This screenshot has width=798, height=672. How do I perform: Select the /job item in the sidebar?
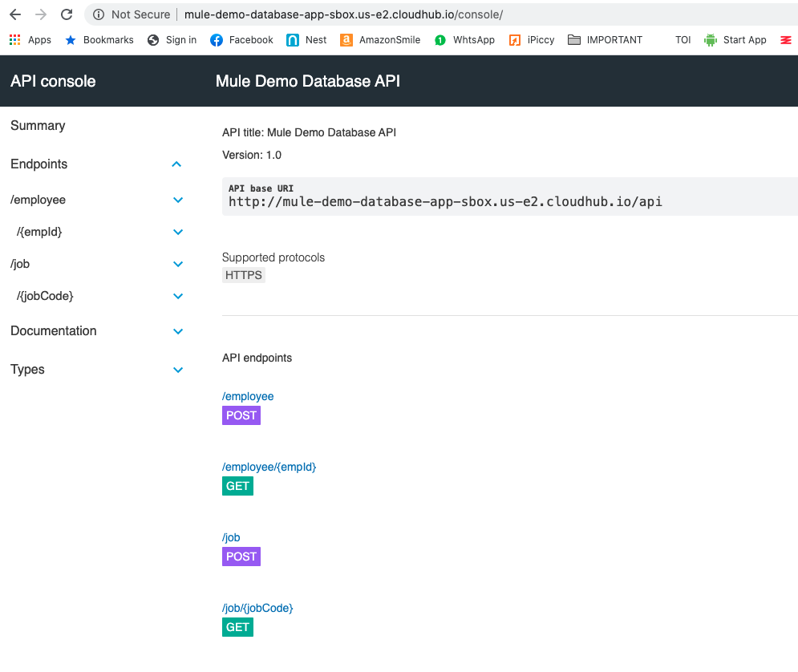click(20, 264)
